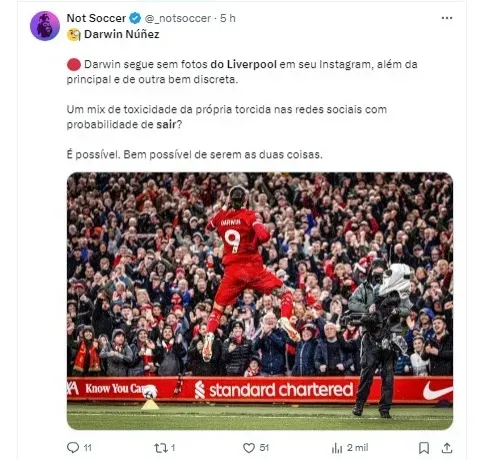489x460 pixels.
Task: Click the red circle emoji
Action: click(74, 64)
